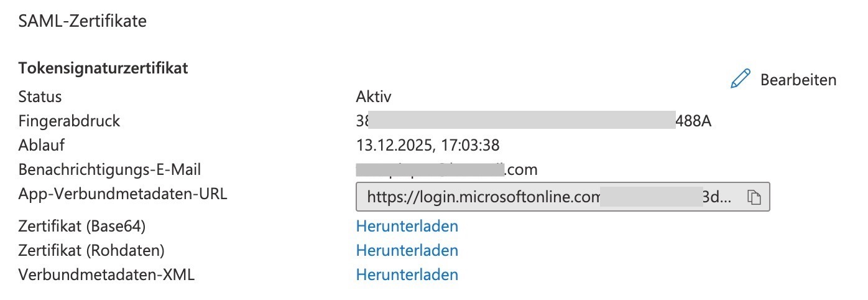Click the Ablauf label
868x300 pixels.
(x=42, y=145)
